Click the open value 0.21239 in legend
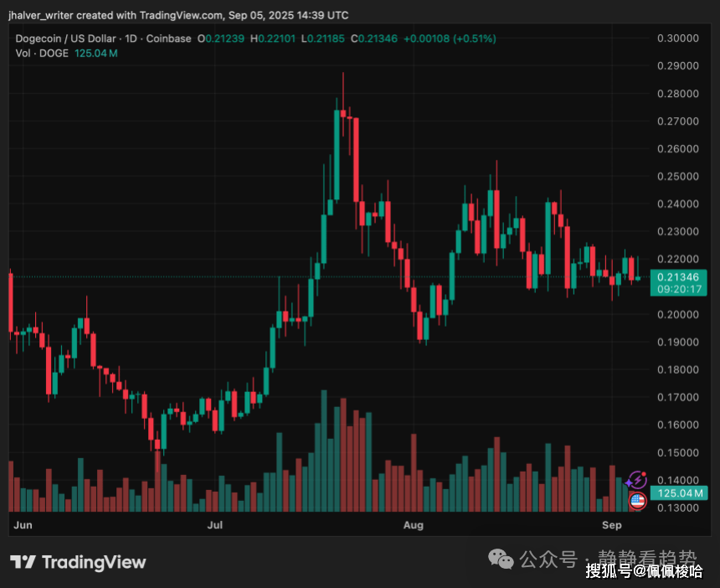 coord(220,38)
